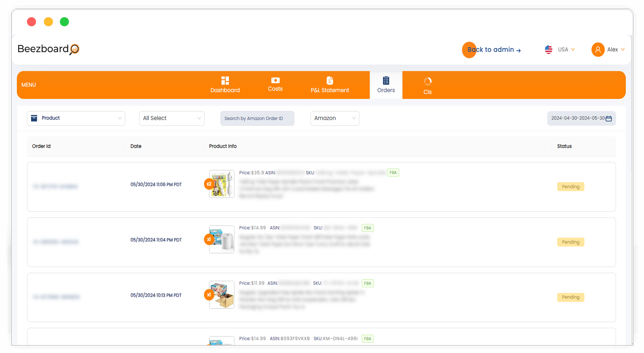Click date 05/30/2024 11:04 PM PDT

pyautogui.click(x=156, y=240)
